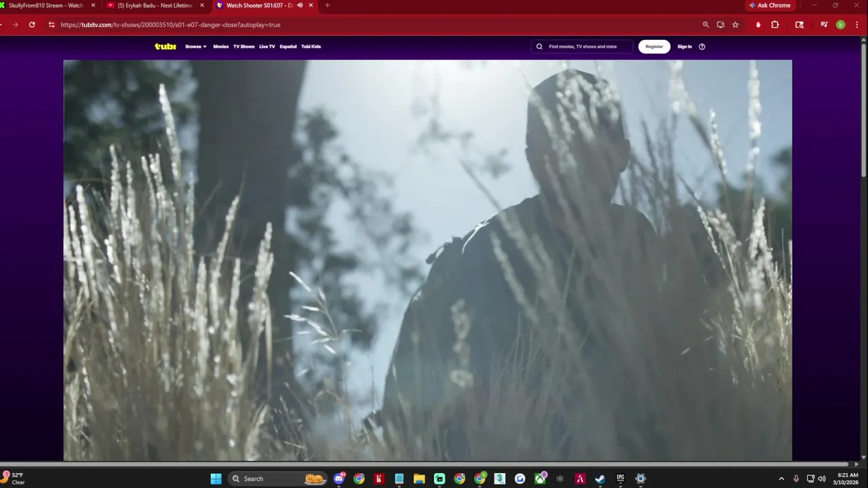Open Discord from the taskbar
Viewport: 868px width, 488px height.
(x=339, y=479)
